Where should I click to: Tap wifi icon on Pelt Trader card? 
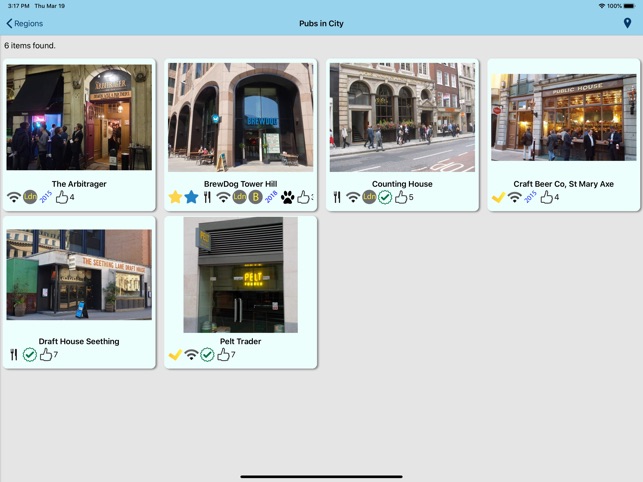(x=191, y=355)
